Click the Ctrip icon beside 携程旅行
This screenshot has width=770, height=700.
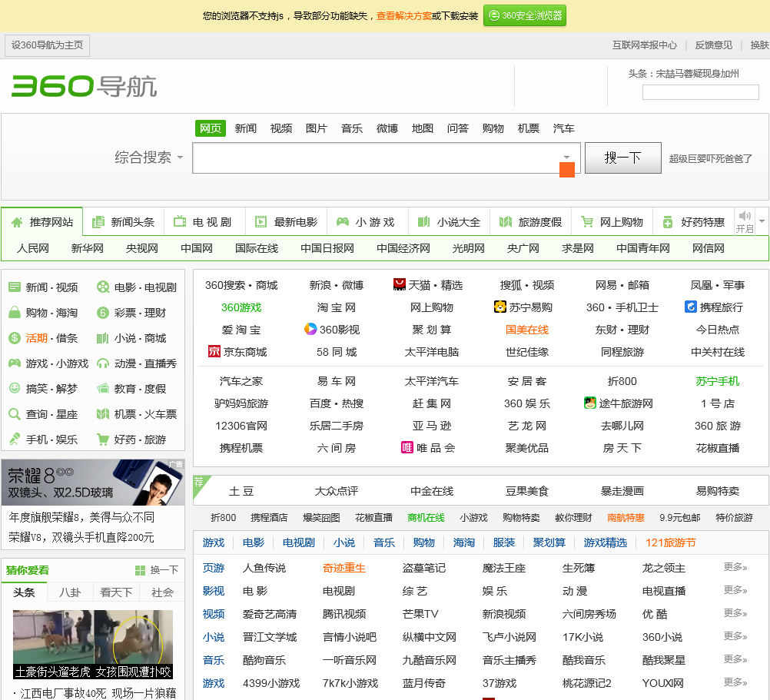pyautogui.click(x=691, y=307)
